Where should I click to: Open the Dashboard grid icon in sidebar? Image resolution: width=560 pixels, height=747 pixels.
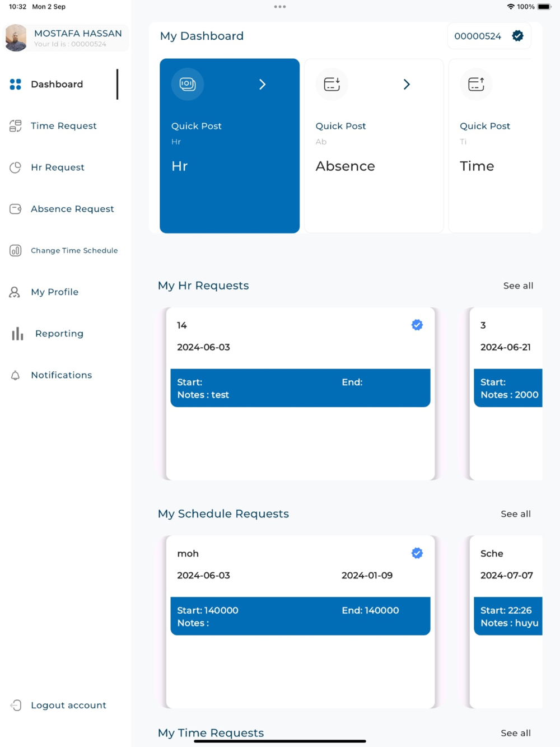pyautogui.click(x=16, y=85)
